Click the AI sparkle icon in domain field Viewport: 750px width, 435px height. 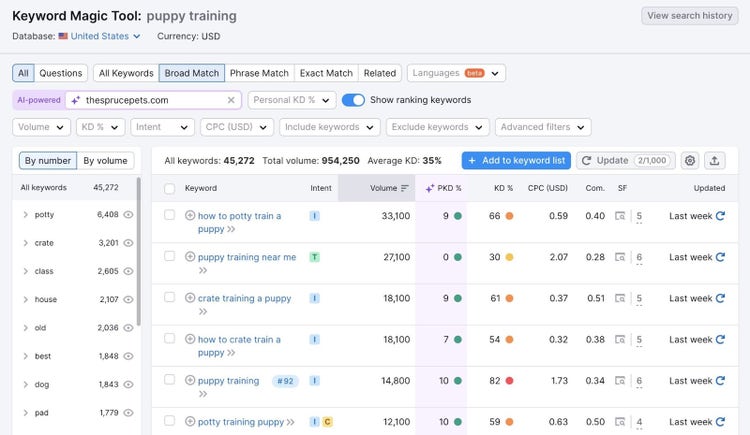(x=76, y=100)
